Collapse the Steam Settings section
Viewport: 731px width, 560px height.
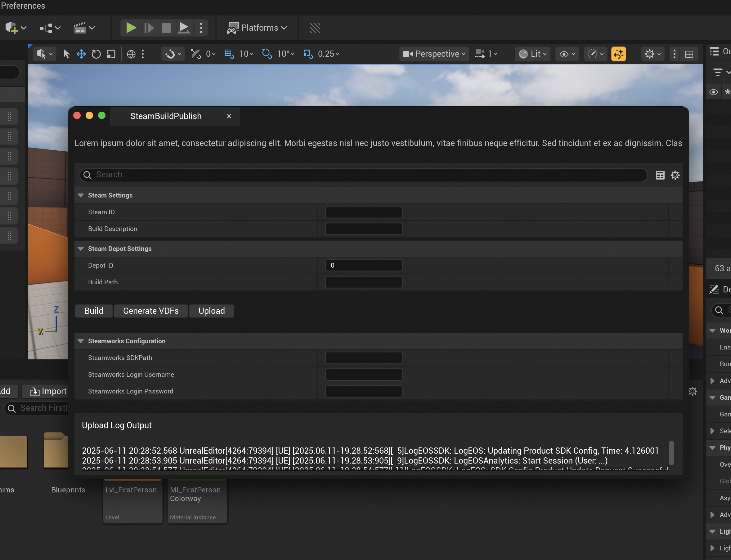[x=81, y=195]
